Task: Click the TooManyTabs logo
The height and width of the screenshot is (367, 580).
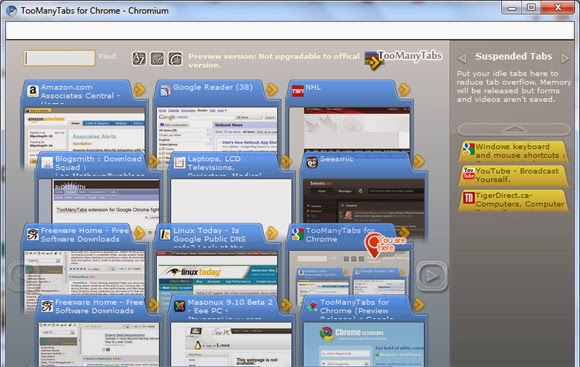Action: coord(403,59)
